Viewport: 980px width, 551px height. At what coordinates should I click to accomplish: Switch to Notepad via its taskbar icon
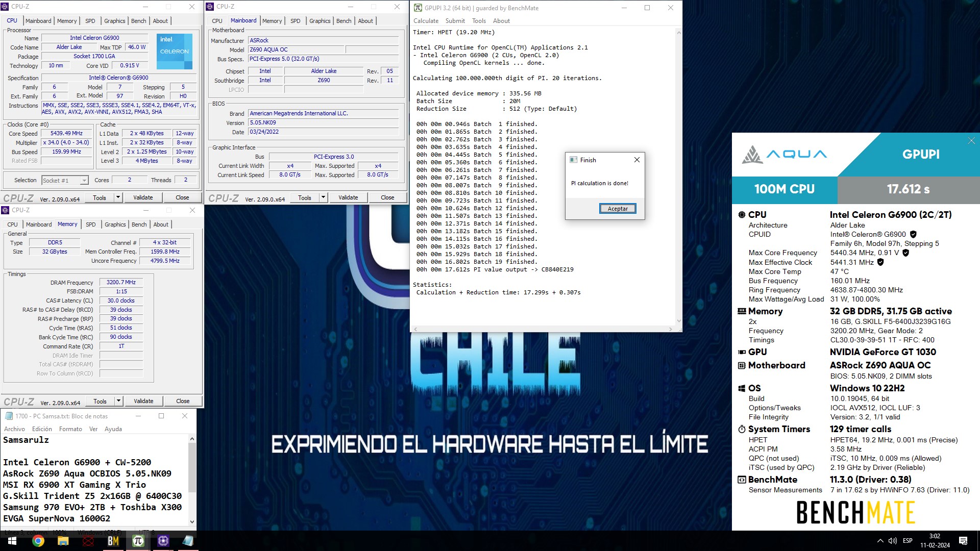188,541
